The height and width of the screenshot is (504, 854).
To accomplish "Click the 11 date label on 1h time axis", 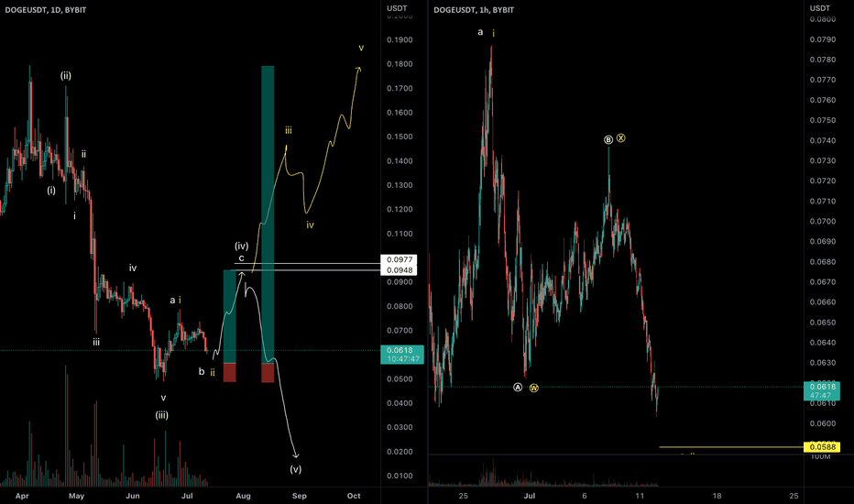I will (640, 496).
